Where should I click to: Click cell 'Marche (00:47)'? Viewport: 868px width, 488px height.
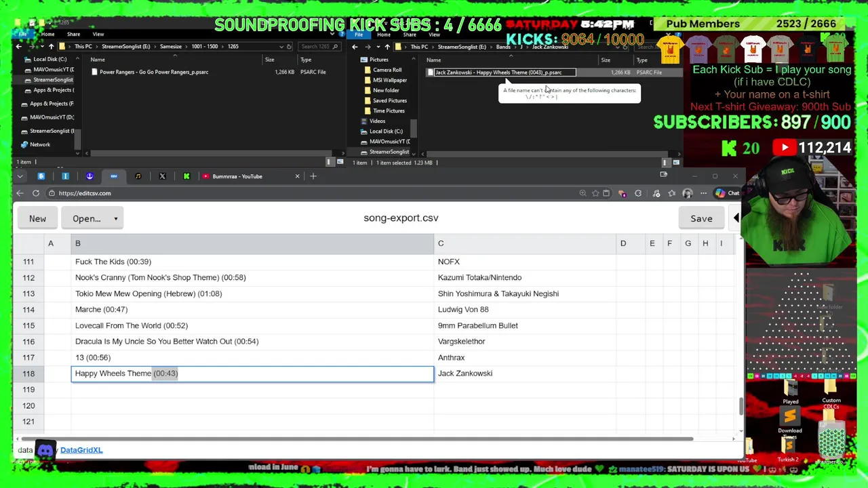(252, 309)
